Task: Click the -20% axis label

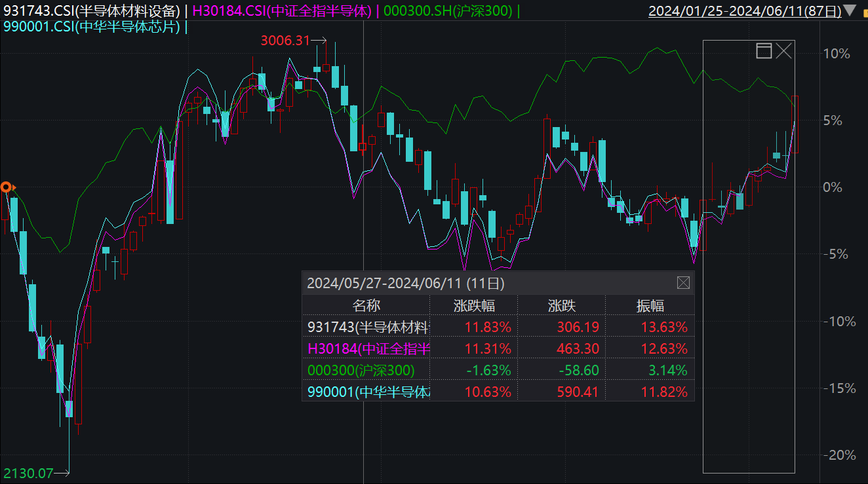Action: pyautogui.click(x=839, y=455)
